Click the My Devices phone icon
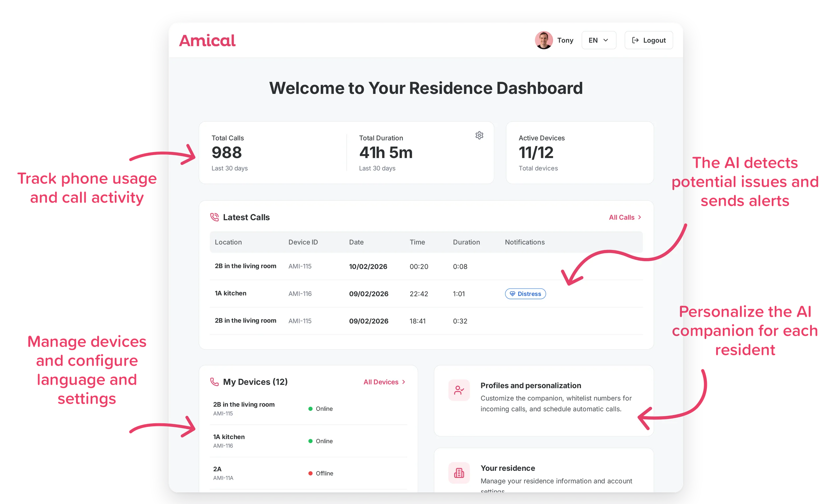Screen dimensions: 828x504 214,382
